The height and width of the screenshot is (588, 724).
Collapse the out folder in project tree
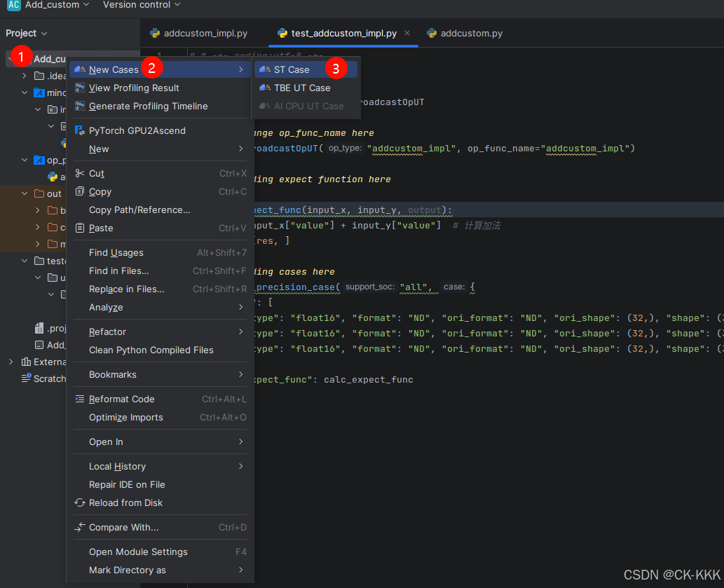click(25, 193)
